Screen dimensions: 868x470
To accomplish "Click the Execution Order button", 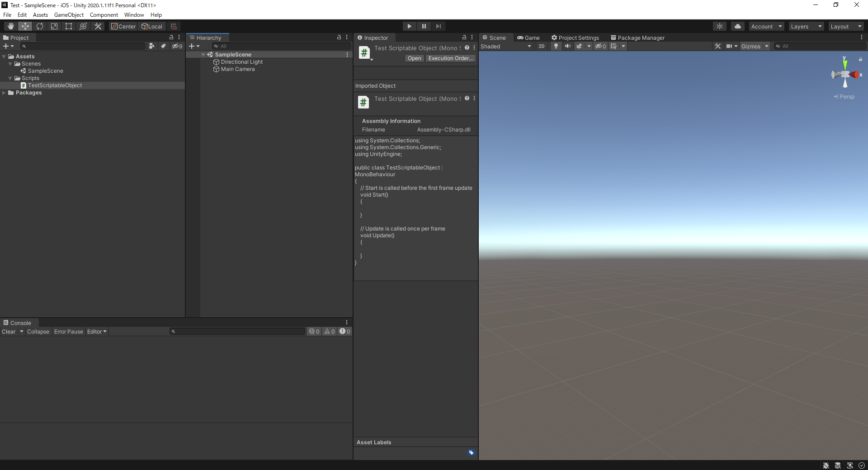I will (x=450, y=58).
